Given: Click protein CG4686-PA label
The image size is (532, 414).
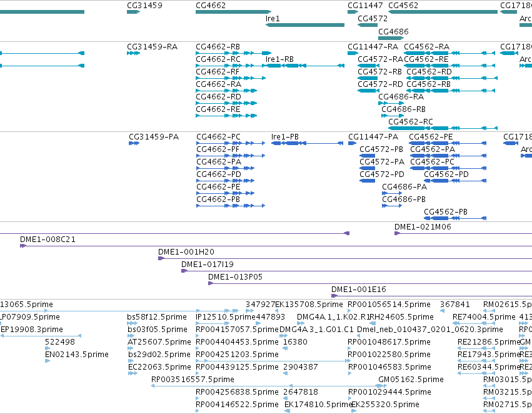Looking at the screenshot, I should point(404,187).
